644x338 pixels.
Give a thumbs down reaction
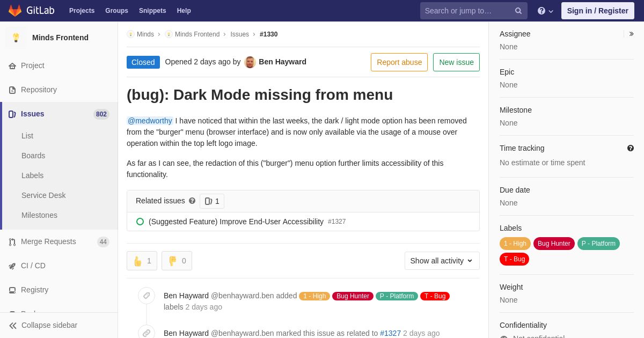click(177, 261)
